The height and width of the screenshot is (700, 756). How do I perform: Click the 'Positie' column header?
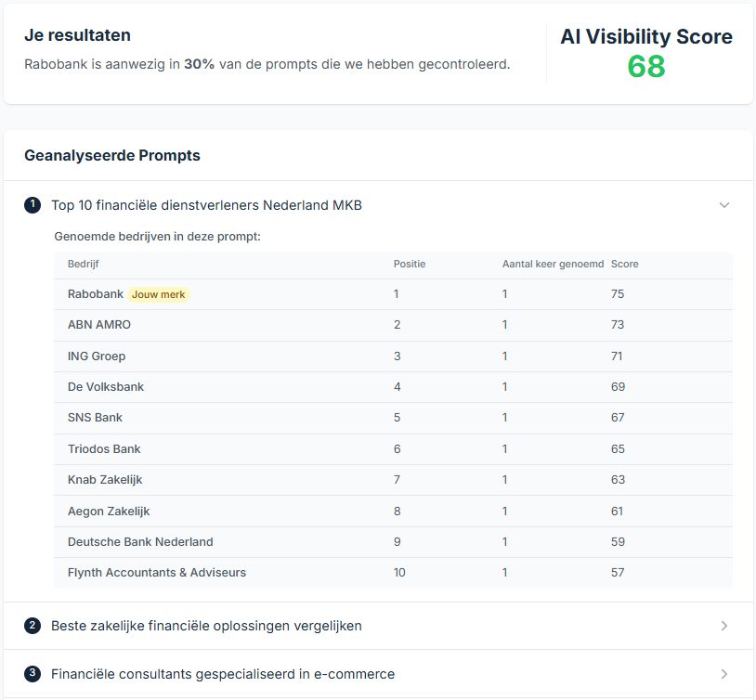pos(409,265)
